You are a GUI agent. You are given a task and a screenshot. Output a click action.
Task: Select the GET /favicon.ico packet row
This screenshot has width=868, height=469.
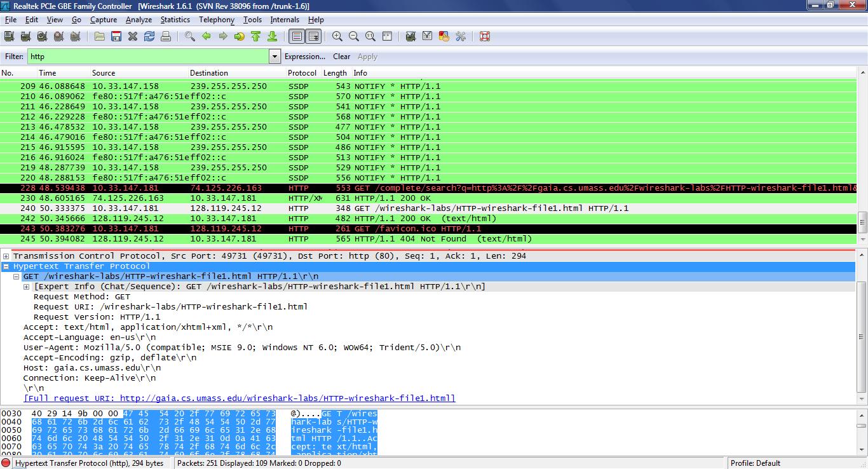[x=254, y=228]
